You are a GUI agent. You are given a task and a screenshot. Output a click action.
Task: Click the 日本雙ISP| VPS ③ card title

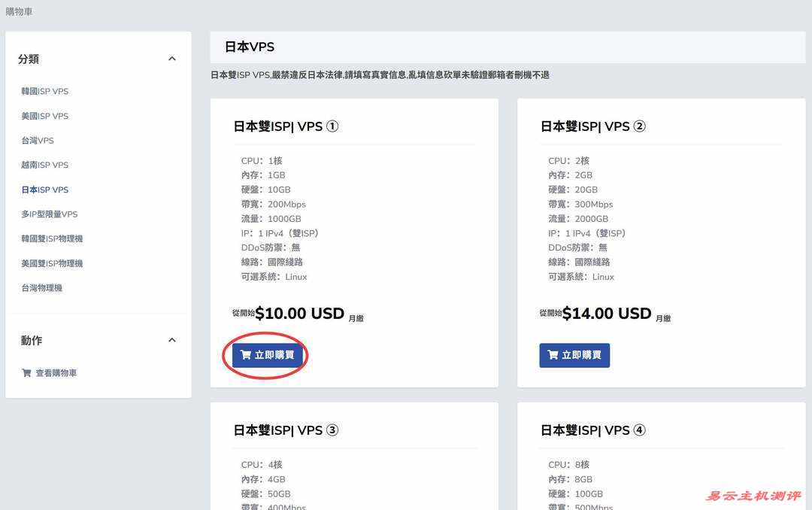(286, 430)
